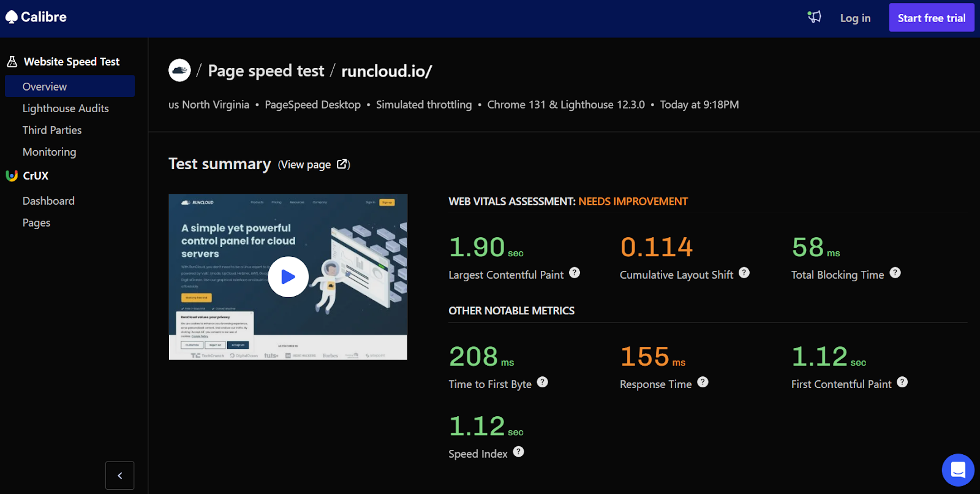Go to Third Parties in sidebar
980x494 pixels.
pos(52,130)
